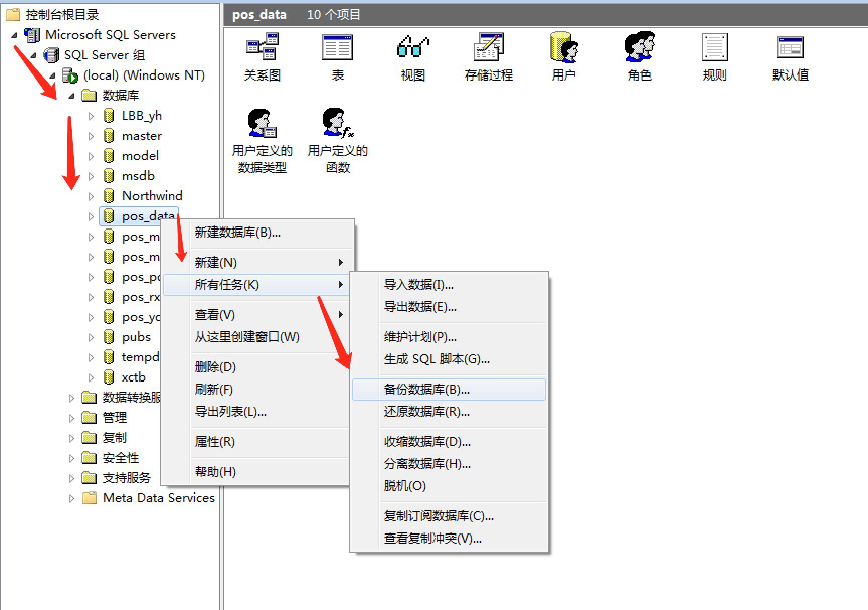This screenshot has height=610, width=868.
Task: Select the xctb database icon
Action: pyautogui.click(x=109, y=377)
